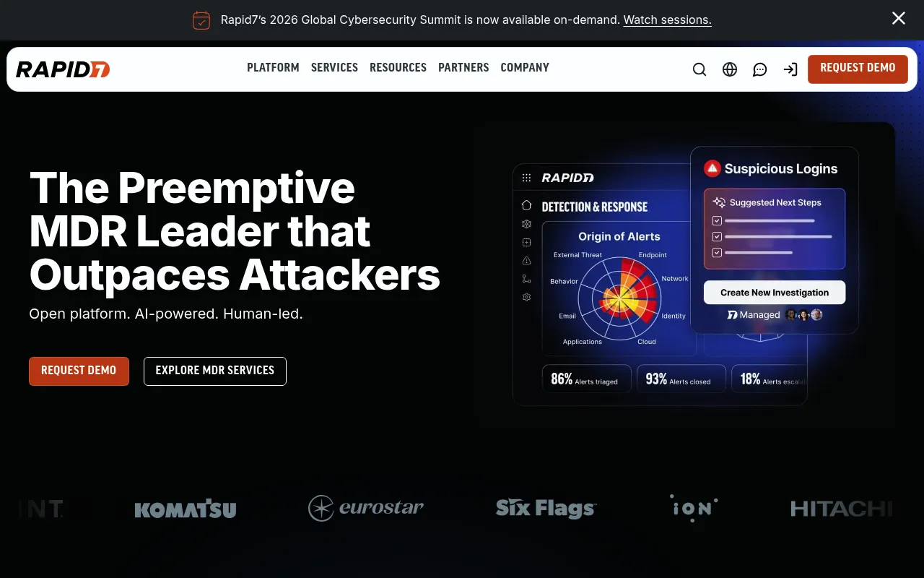Open the search icon in the navbar
This screenshot has height=578, width=924.
(699, 69)
